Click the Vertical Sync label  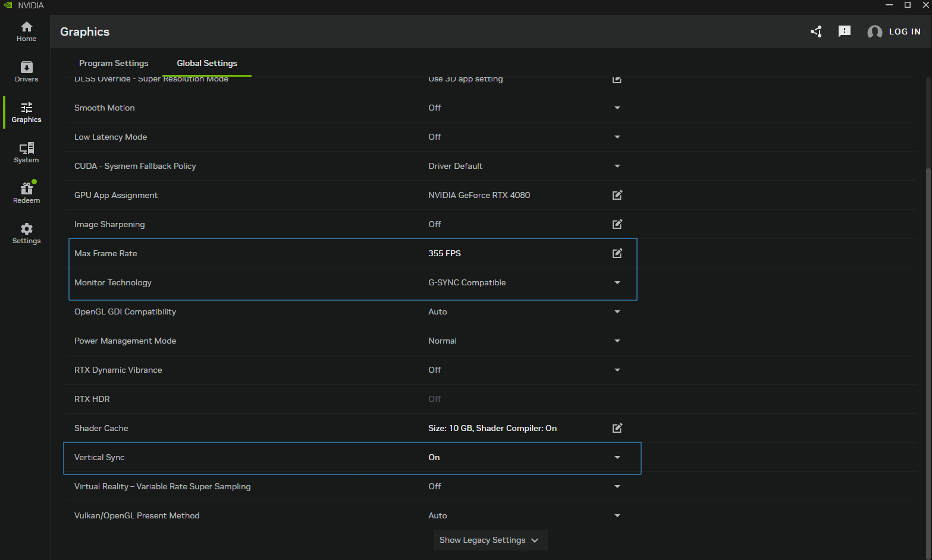click(x=99, y=457)
